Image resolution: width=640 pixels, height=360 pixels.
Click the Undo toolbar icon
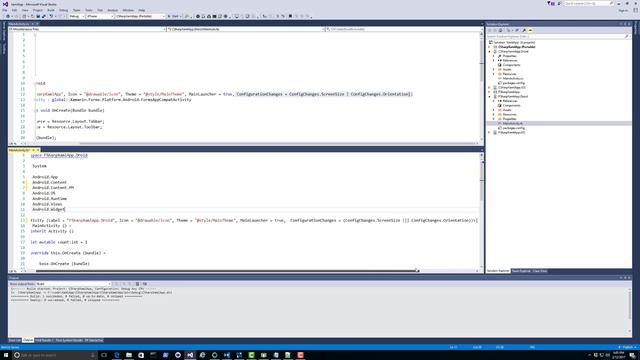coord(51,16)
